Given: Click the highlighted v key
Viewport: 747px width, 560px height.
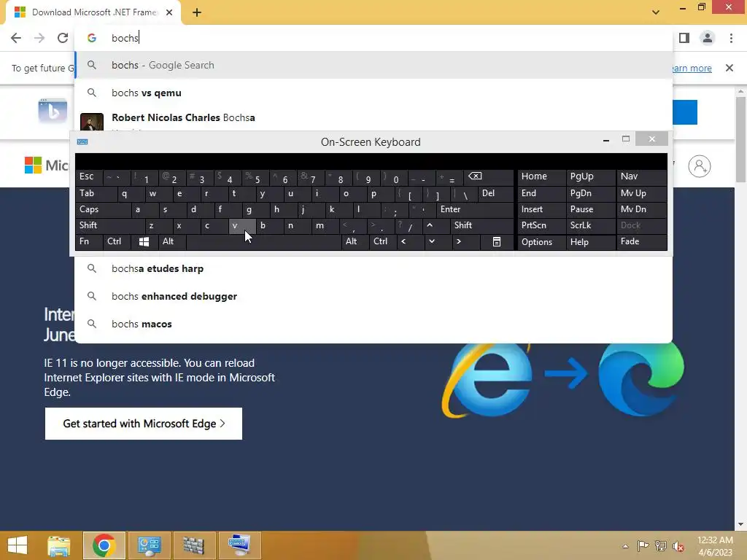Looking at the screenshot, I should (x=242, y=226).
